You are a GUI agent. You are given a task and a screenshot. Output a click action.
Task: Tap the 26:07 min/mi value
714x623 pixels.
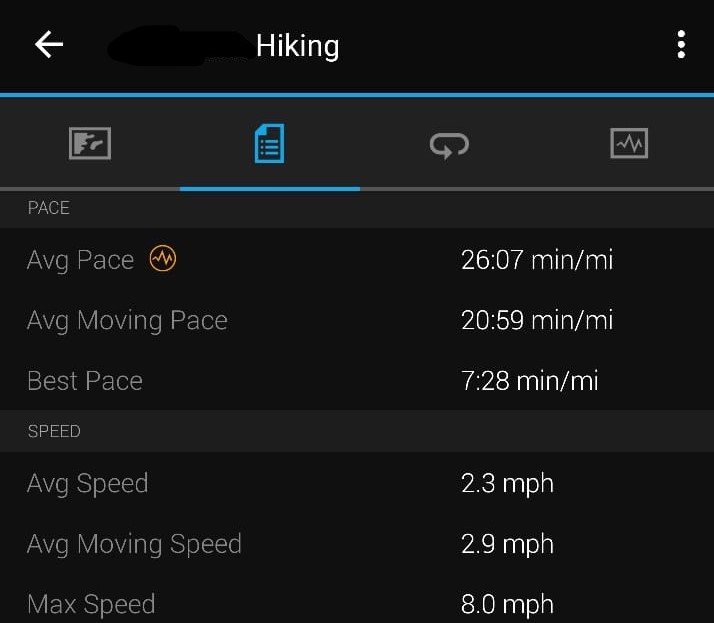(x=537, y=260)
